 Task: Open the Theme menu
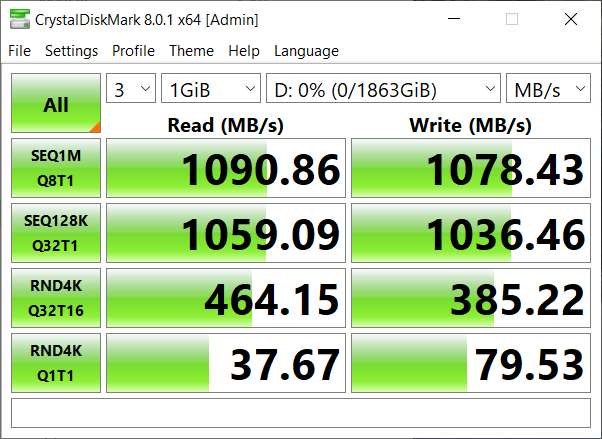[191, 51]
